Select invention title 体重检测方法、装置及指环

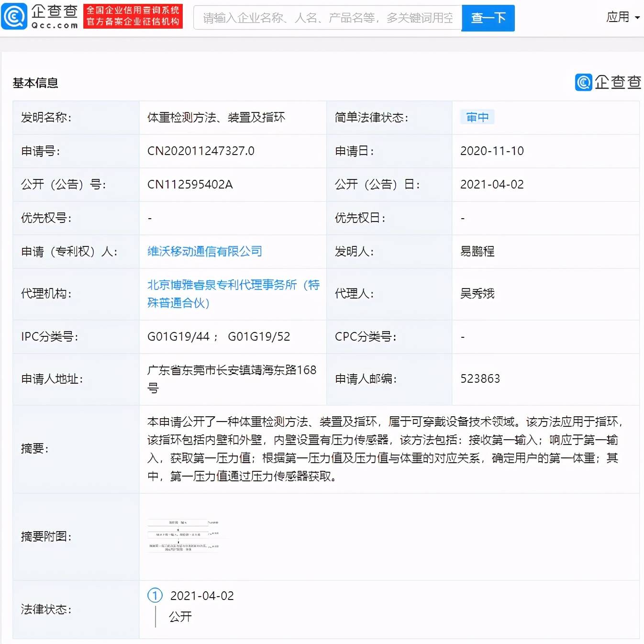[216, 117]
